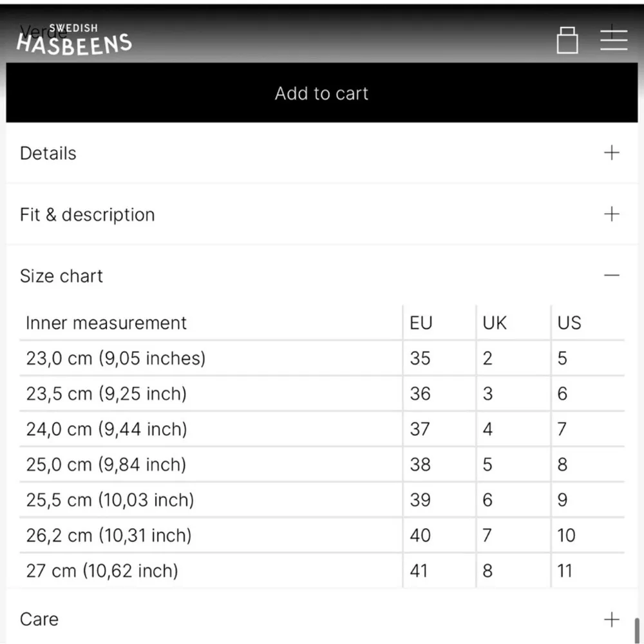
Task: Expand Fit & description plus icon
Action: point(611,214)
